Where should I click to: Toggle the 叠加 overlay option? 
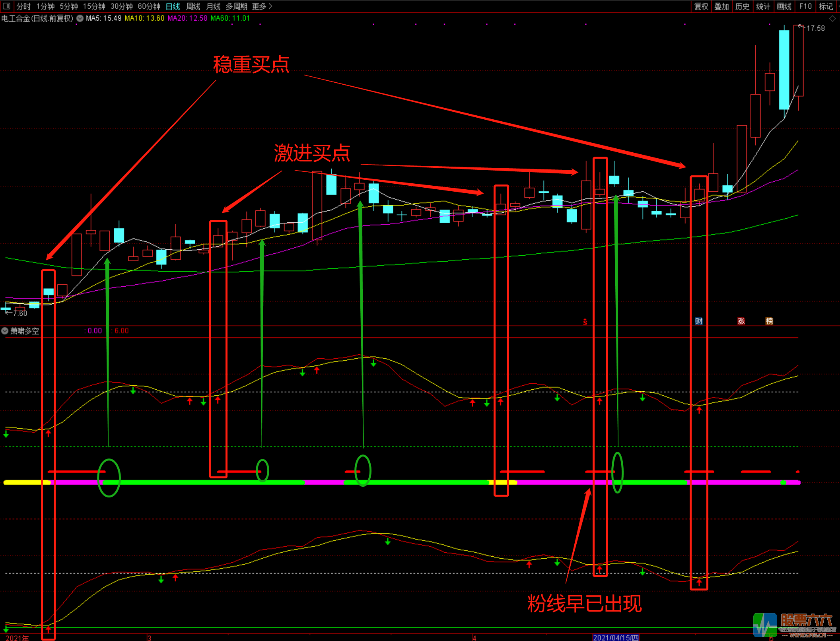click(721, 6)
